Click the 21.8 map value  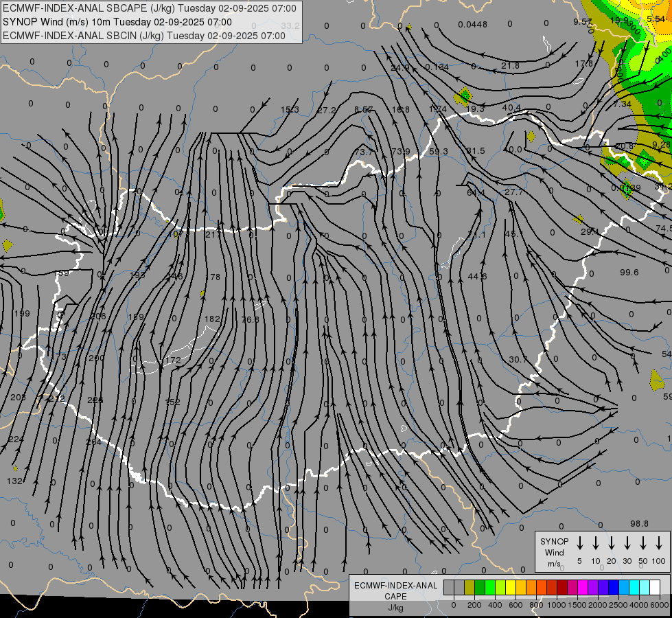[510, 65]
